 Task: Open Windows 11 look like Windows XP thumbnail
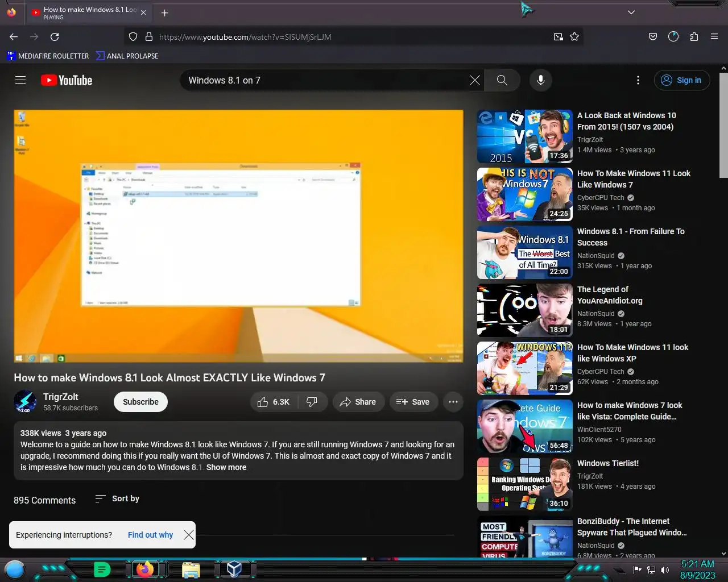click(524, 368)
